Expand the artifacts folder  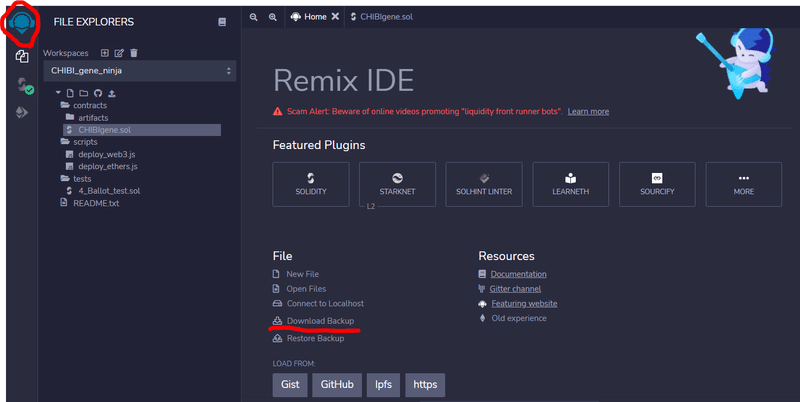pos(87,118)
